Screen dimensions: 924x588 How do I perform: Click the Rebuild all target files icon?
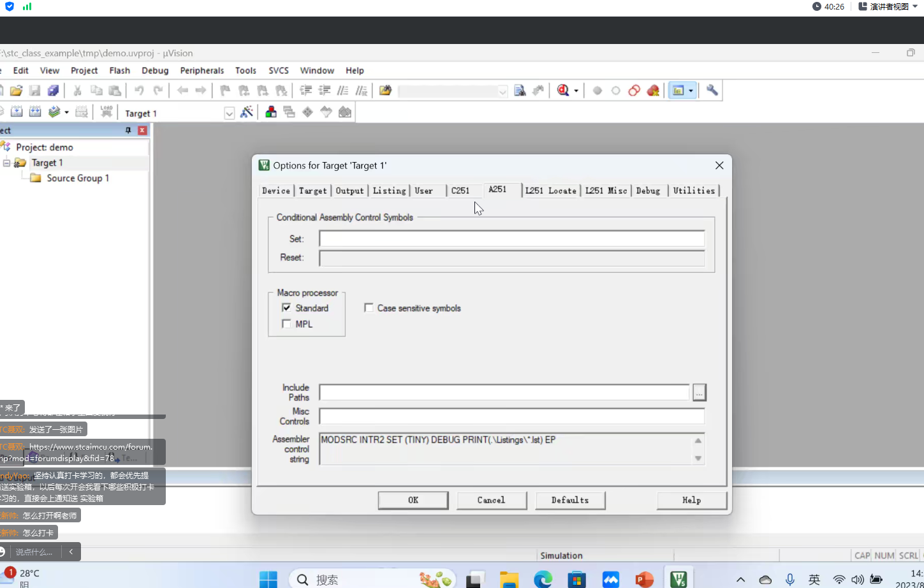click(35, 112)
